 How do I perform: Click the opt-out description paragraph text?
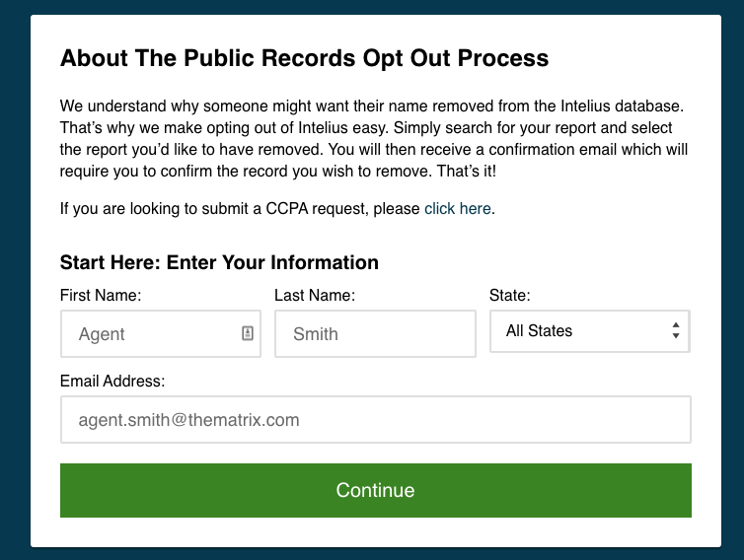[x=373, y=138]
